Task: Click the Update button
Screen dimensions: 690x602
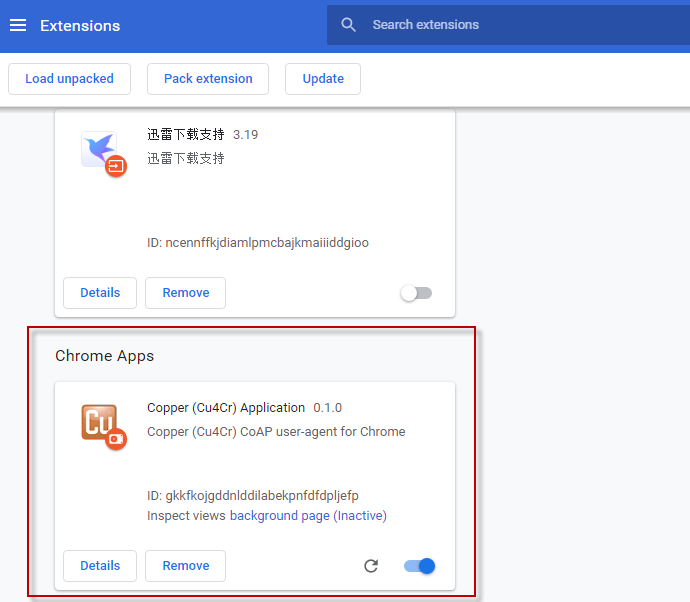Action: tap(323, 79)
